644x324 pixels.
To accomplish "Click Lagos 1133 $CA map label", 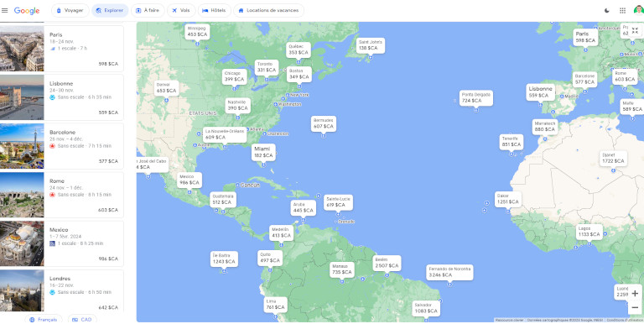I will (x=589, y=232).
